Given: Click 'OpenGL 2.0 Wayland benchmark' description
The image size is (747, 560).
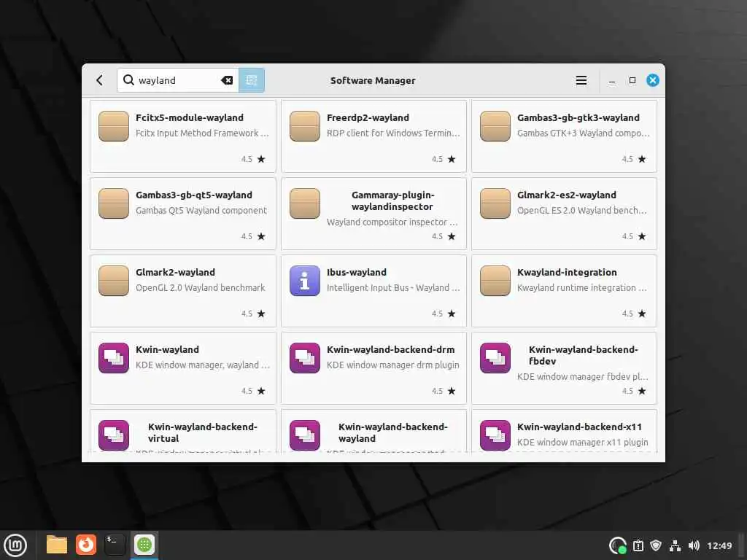Looking at the screenshot, I should 200,287.
